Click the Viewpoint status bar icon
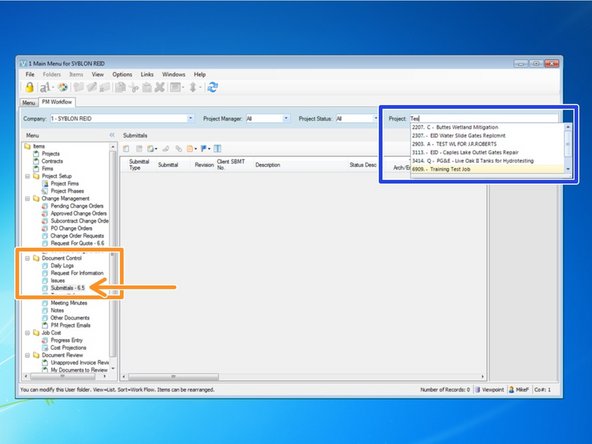 [477, 390]
